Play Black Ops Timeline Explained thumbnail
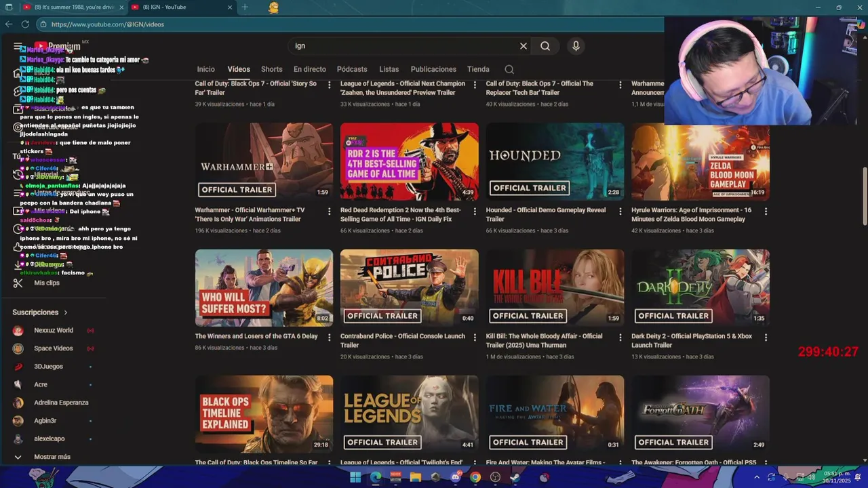This screenshot has width=868, height=488. (x=264, y=414)
